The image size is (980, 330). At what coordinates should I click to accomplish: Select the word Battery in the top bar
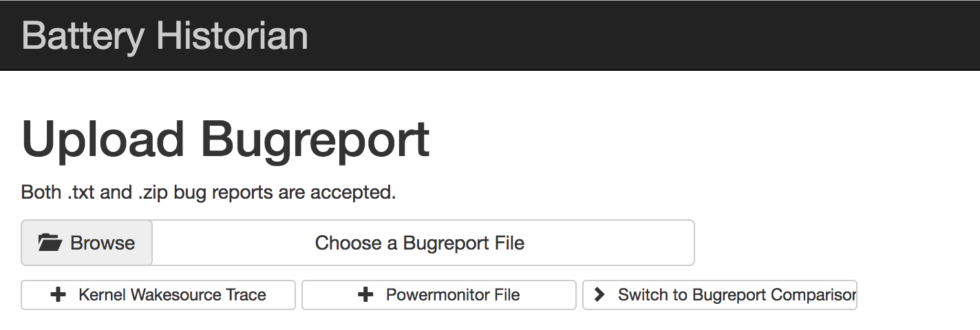(83, 36)
